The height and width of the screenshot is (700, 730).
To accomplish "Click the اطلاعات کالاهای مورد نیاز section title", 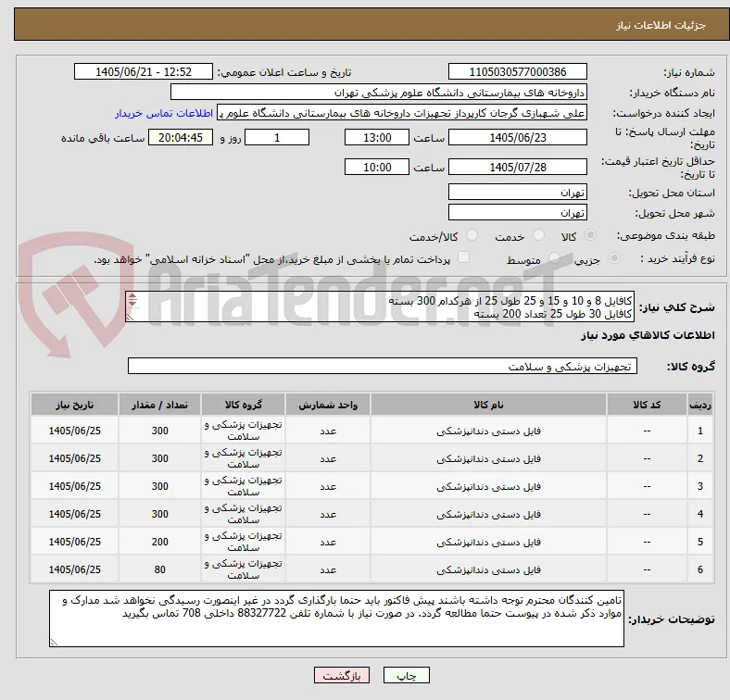I will pyautogui.click(x=648, y=335).
